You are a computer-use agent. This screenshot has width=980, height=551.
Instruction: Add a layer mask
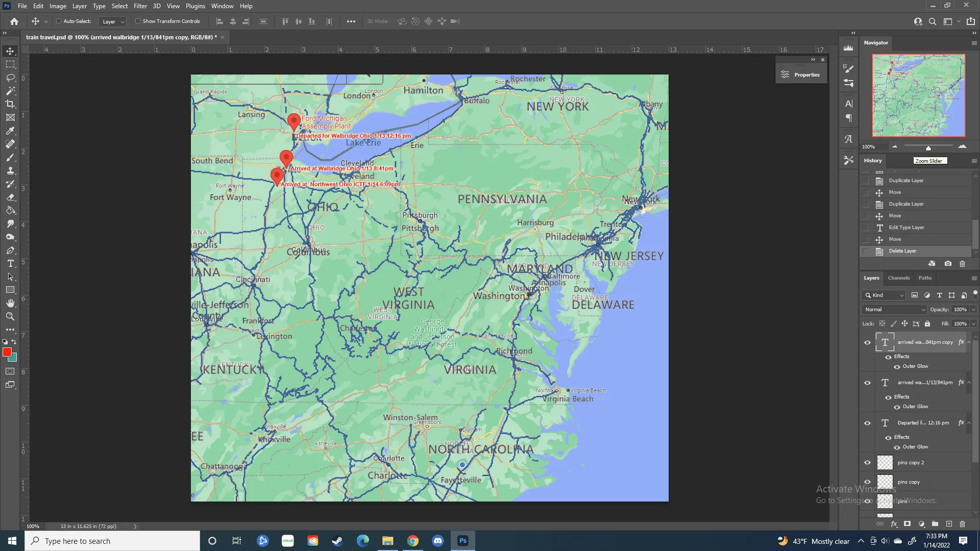click(907, 524)
